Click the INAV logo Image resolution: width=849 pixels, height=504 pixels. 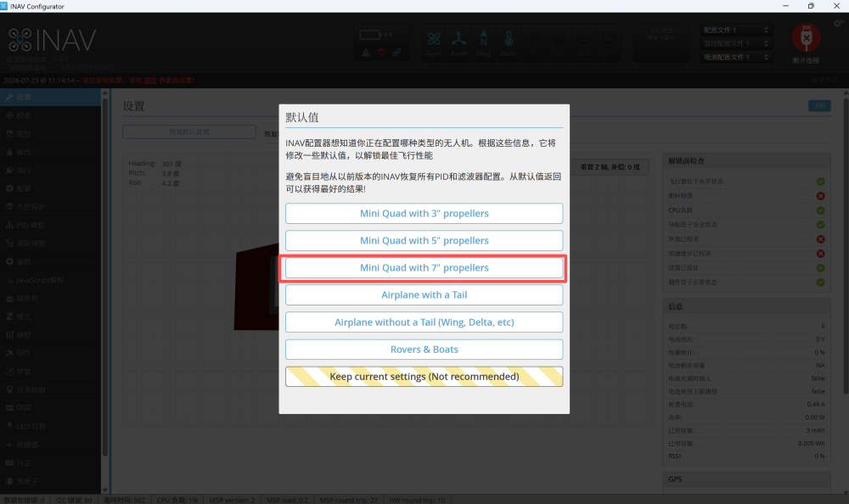point(53,40)
